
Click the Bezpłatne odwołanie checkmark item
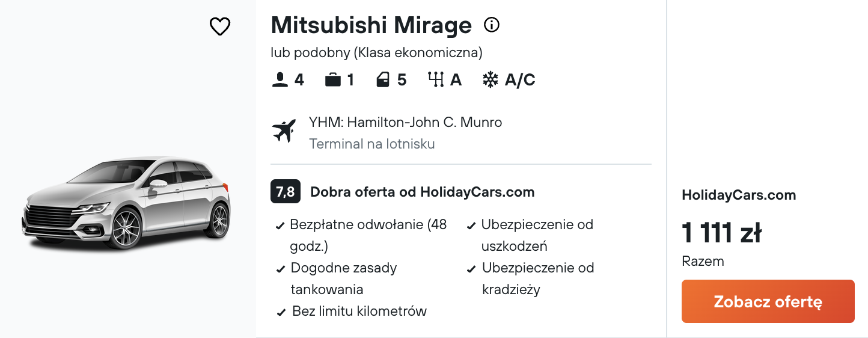[362, 235]
